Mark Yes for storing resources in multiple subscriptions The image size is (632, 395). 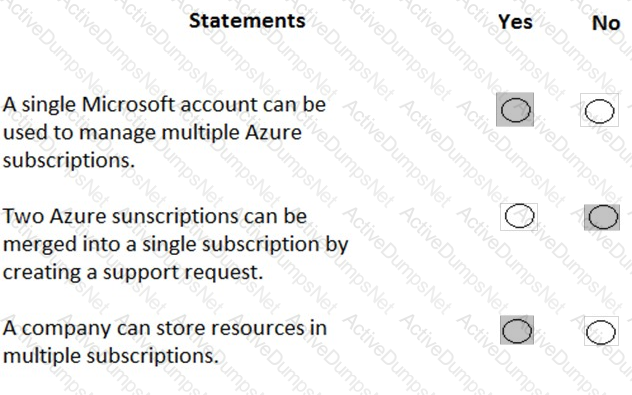517,330
